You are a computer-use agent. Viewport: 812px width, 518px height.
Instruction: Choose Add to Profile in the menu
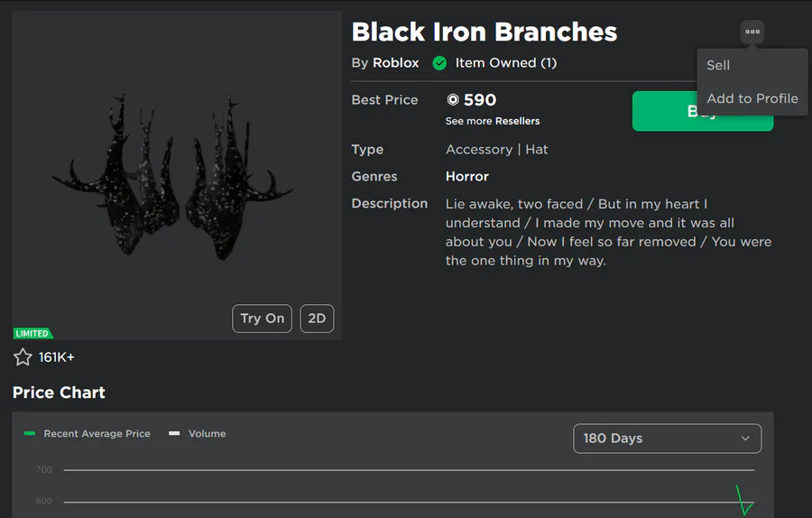752,98
